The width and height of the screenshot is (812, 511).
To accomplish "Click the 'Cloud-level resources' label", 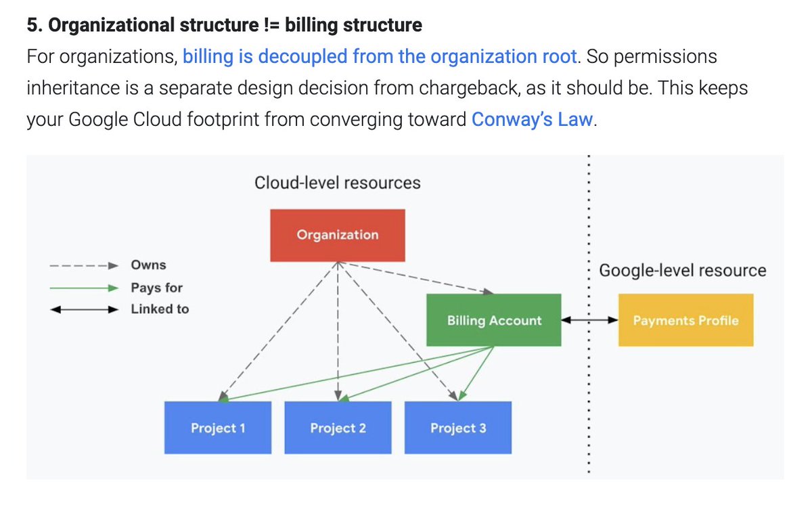I will tap(338, 183).
